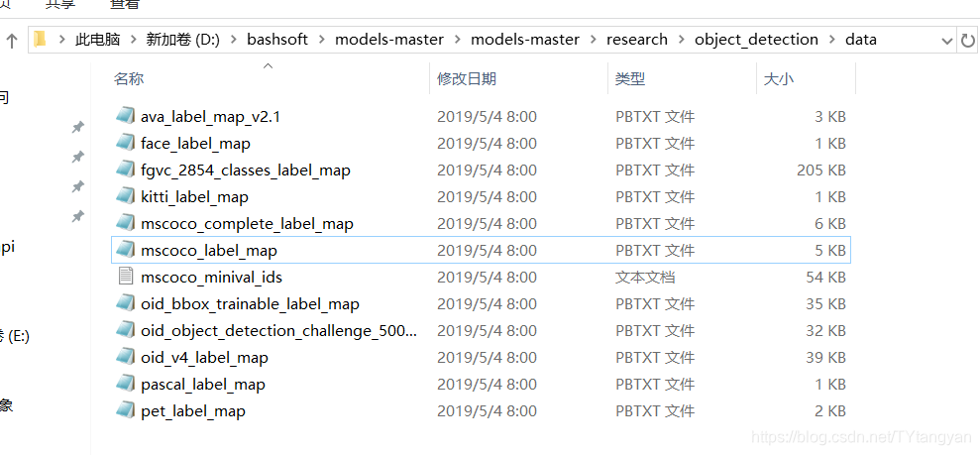Sort files by the 大小 column

[779, 78]
